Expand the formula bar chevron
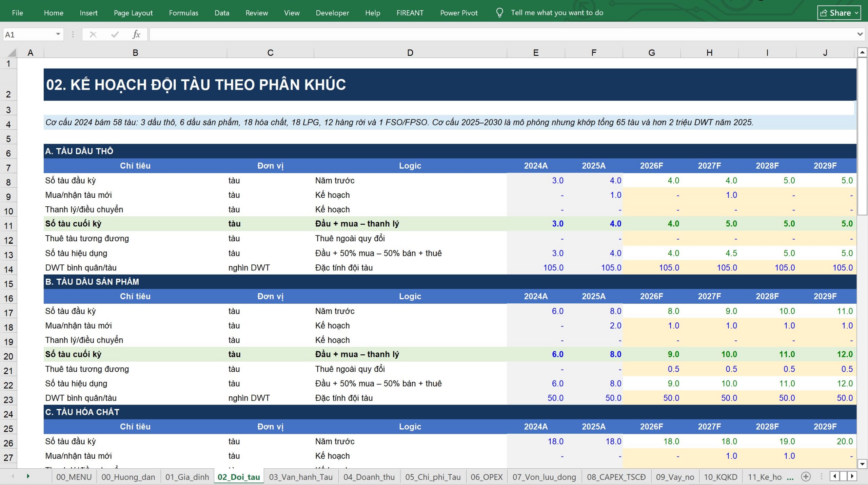 [x=860, y=34]
